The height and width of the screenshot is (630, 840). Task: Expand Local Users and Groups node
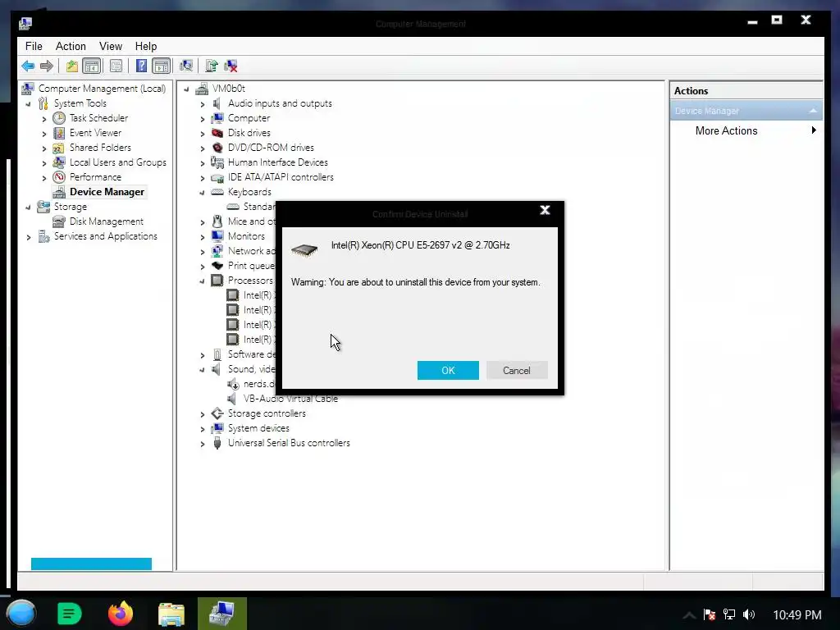[44, 163]
